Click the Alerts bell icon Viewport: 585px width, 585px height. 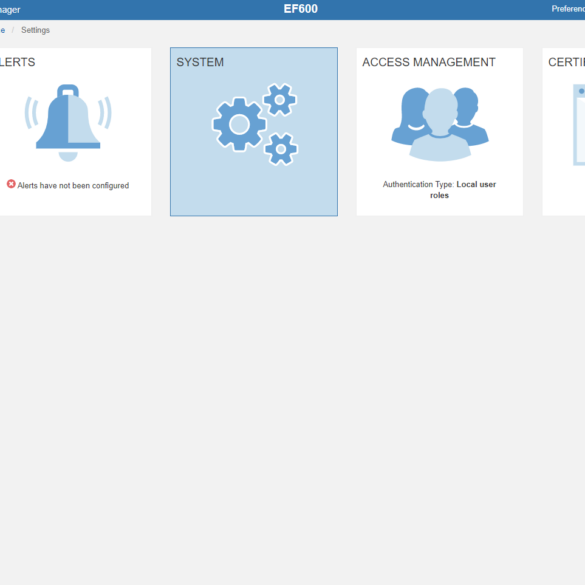68,123
